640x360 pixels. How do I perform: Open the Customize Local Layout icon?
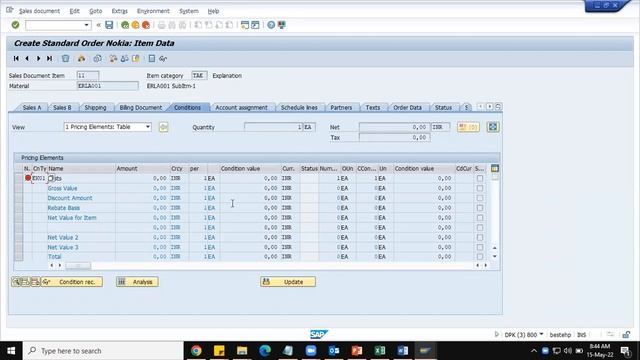pos(282,25)
